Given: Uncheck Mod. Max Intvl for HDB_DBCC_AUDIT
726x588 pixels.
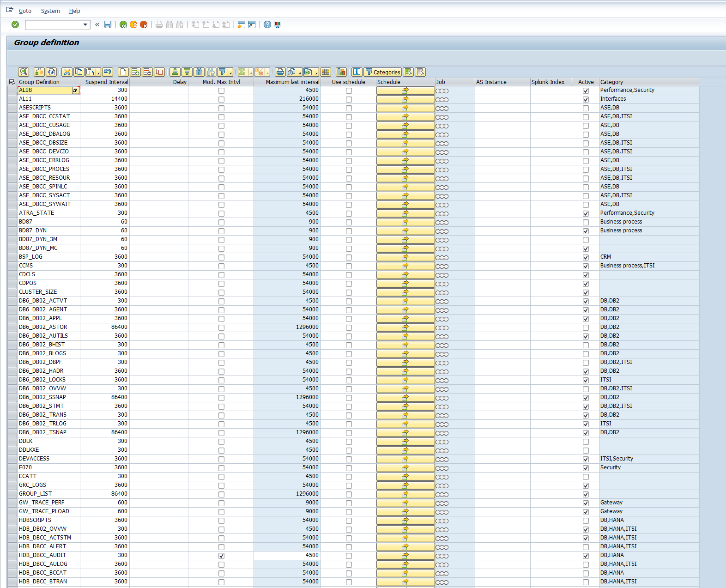Looking at the screenshot, I should tap(221, 556).
